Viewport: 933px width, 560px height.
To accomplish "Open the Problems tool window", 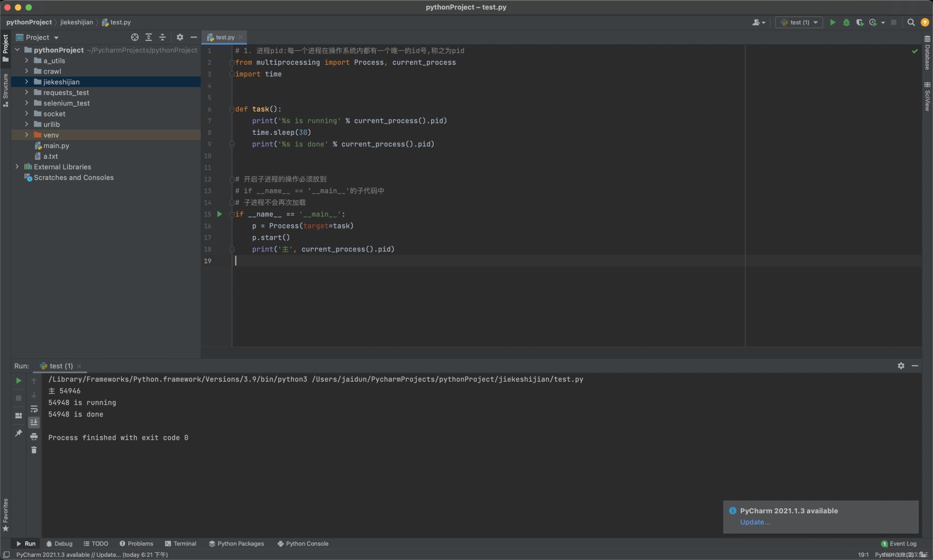I will click(136, 543).
